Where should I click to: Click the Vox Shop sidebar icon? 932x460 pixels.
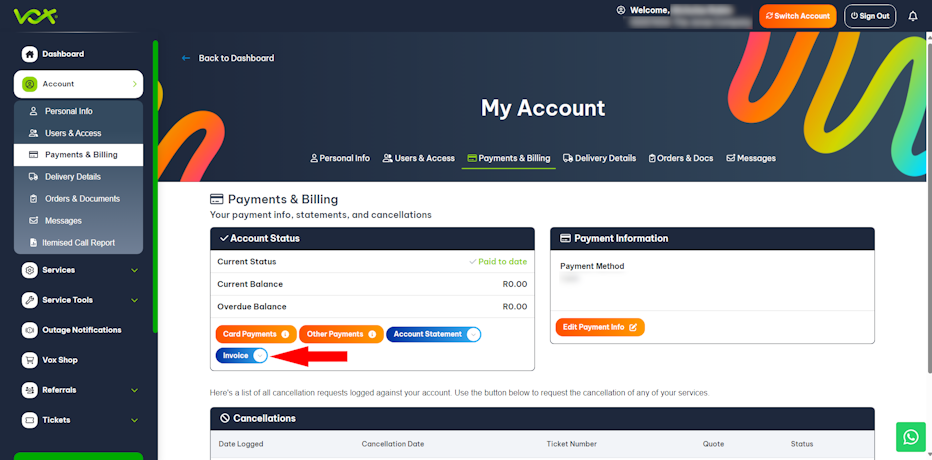[30, 360]
